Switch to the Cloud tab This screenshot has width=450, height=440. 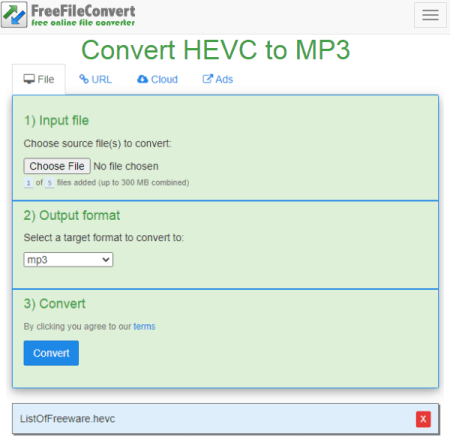pos(157,79)
